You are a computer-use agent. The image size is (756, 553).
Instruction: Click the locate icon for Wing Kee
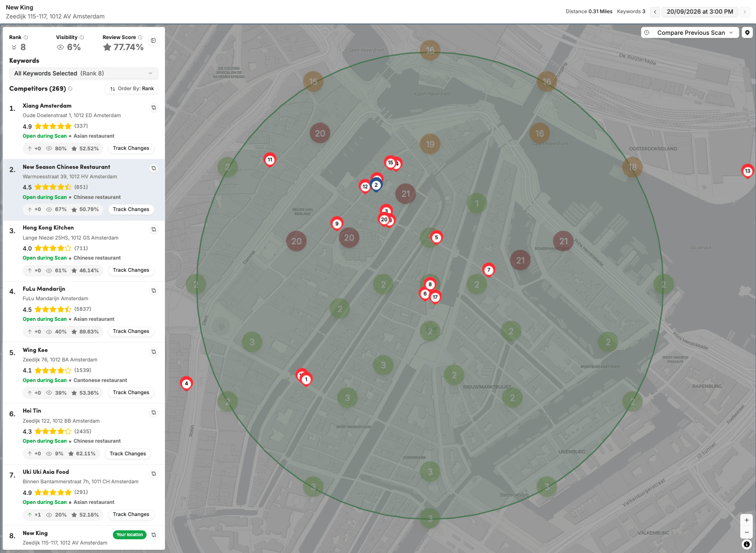pyautogui.click(x=154, y=352)
